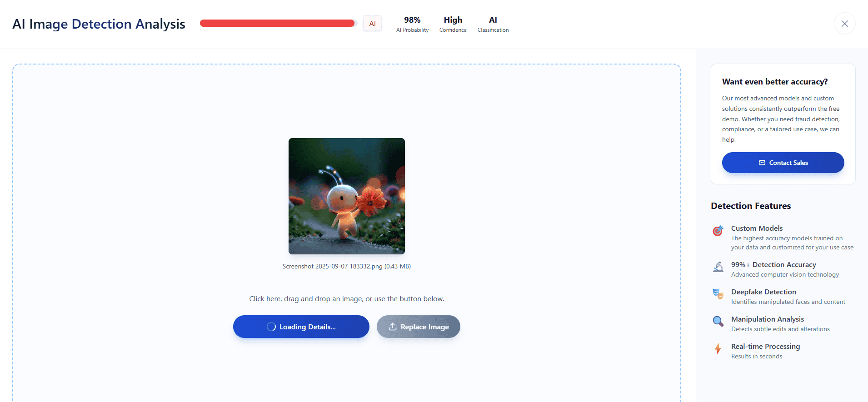Click the drag and drop instruction text
Viewport: 868px width, 402px height.
(x=347, y=298)
